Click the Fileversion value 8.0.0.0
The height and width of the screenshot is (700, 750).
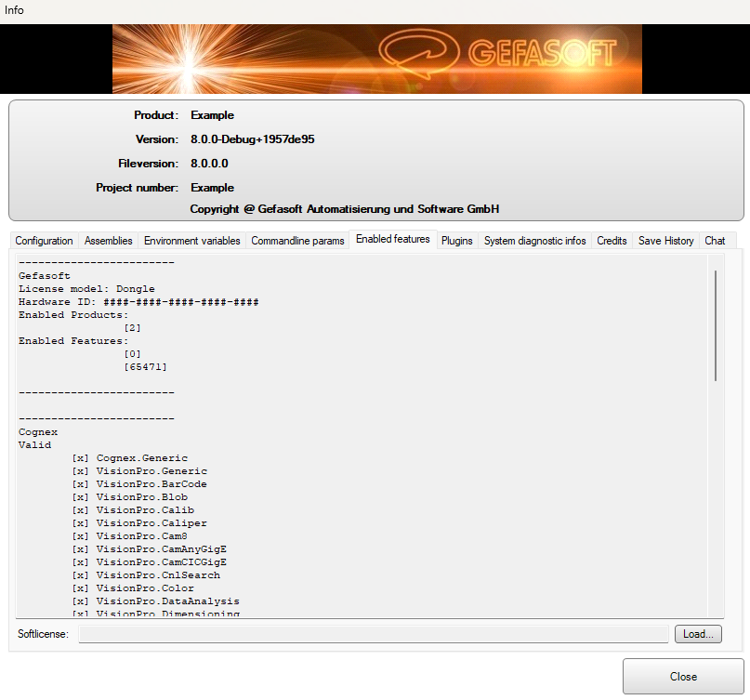pos(209,164)
